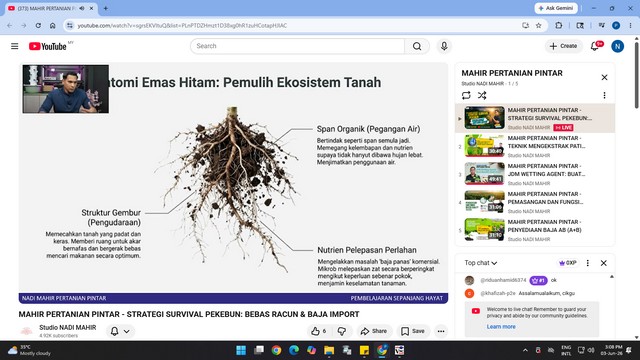The image size is (640, 360).
Task: Open the notifications bell
Action: (594, 46)
